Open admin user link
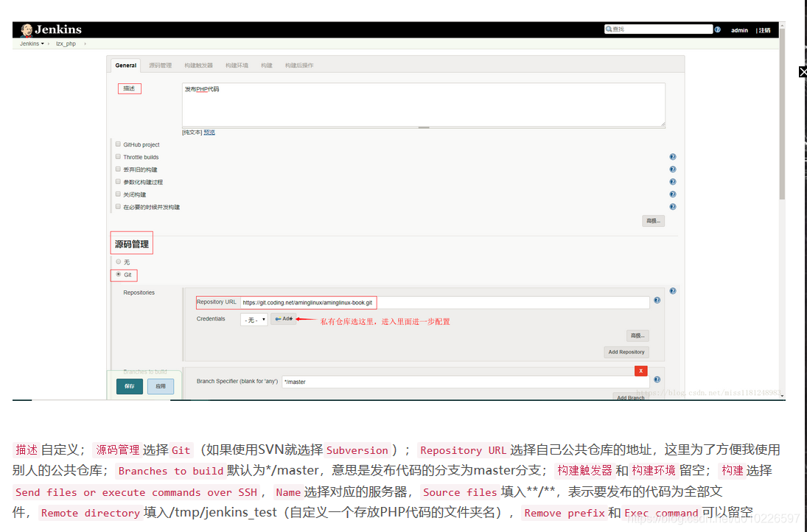Screen dimensions: 807x532 pyautogui.click(x=740, y=30)
